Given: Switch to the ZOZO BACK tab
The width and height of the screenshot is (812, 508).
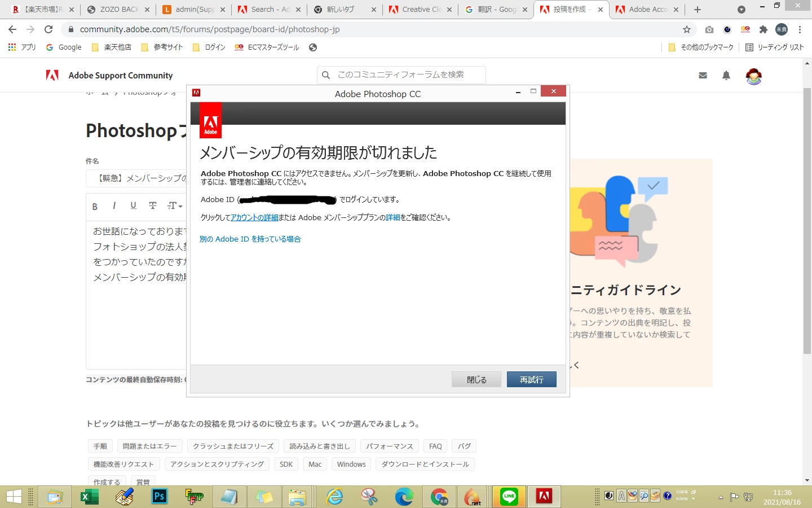Looking at the screenshot, I should click(119, 10).
